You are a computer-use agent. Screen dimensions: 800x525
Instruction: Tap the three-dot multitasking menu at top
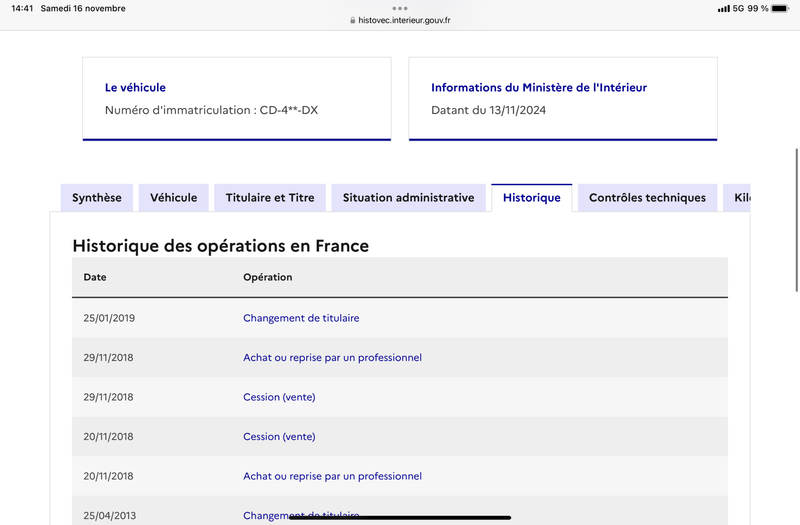[x=400, y=8]
